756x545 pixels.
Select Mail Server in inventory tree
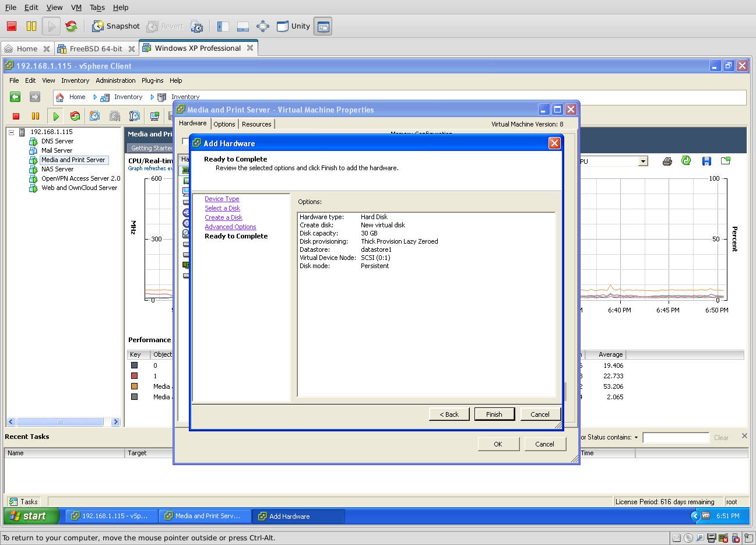coord(57,150)
